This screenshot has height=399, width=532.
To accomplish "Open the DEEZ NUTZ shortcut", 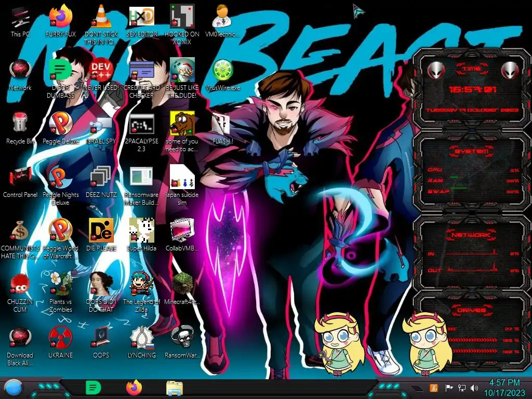I will click(x=101, y=182).
